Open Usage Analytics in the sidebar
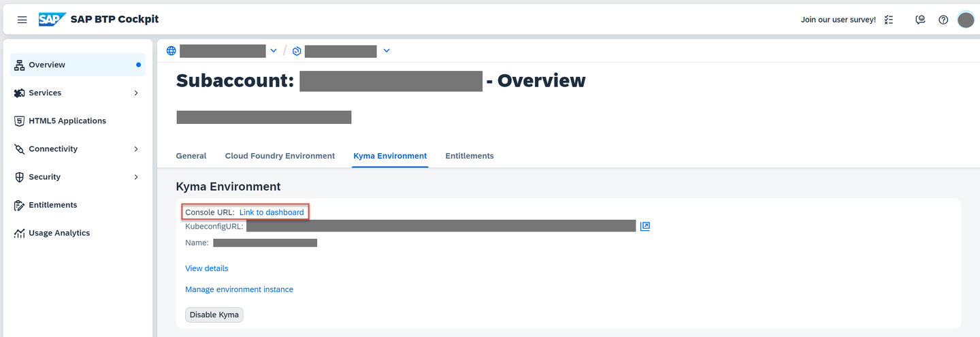 pyautogui.click(x=78, y=233)
